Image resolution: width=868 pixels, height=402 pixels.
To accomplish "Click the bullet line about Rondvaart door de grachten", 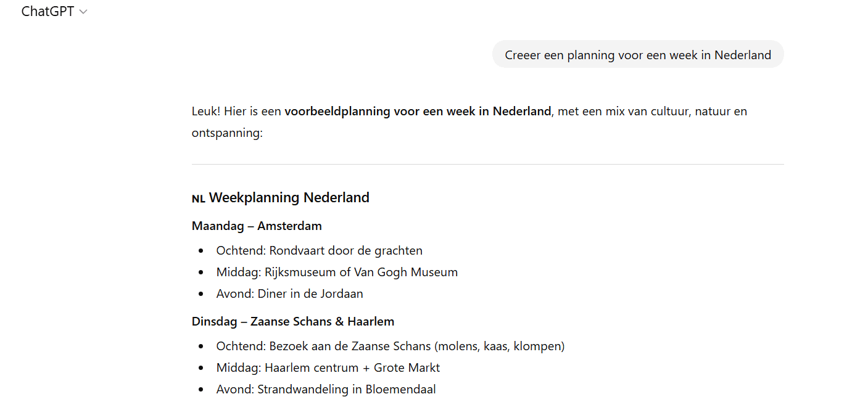I will coord(319,250).
